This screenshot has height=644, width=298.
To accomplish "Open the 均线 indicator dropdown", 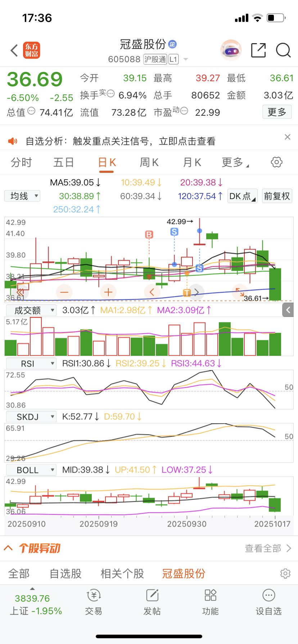I will [x=22, y=196].
